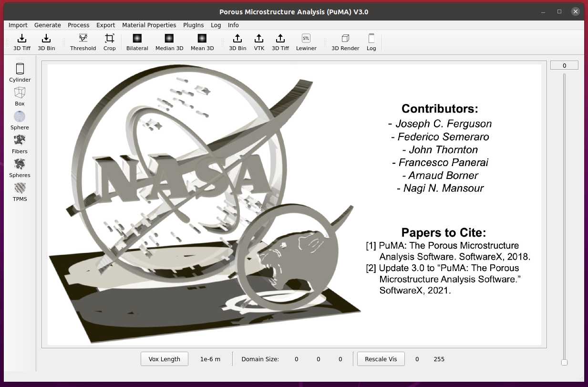Click the import 3D Tiff download-arrow icon
Image resolution: width=588 pixels, height=387 pixels.
pyautogui.click(x=22, y=39)
